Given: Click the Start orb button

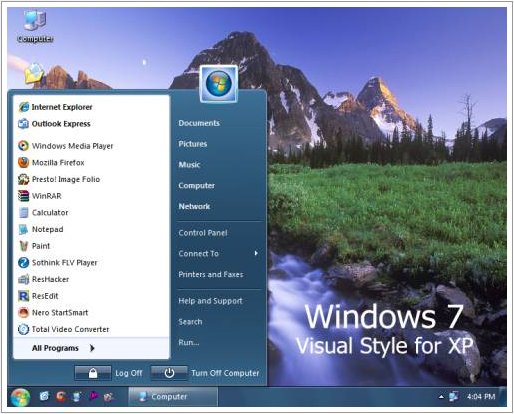Looking at the screenshot, I should coord(20,397).
